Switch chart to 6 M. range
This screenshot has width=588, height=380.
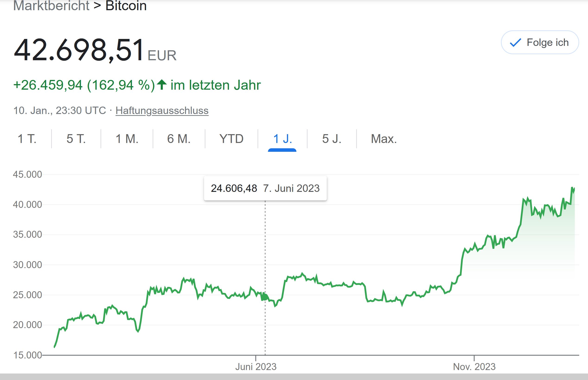(179, 139)
